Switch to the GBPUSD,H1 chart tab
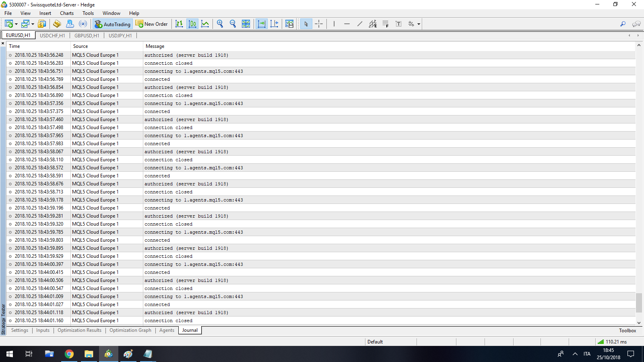 [87, 35]
